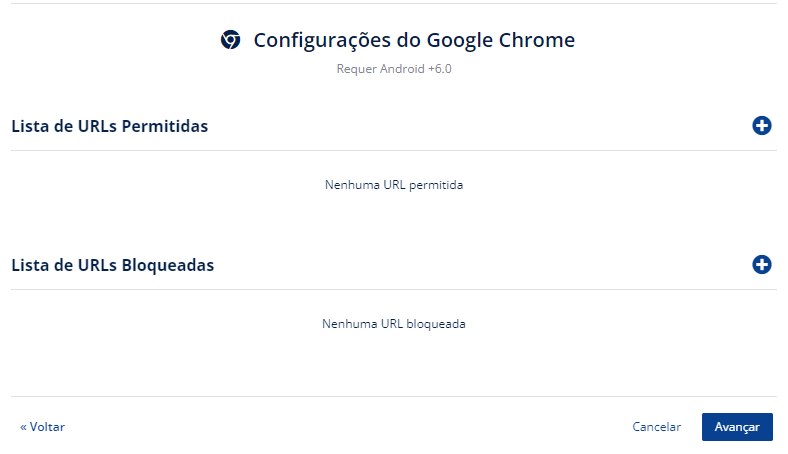
Task: Click the Nenhuma URL permitida message
Action: (x=394, y=185)
